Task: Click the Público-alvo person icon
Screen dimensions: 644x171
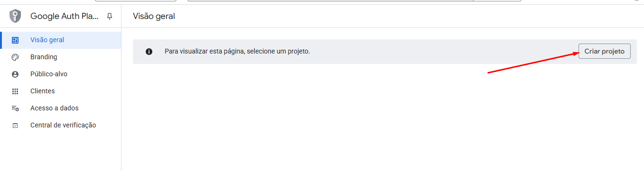Action: coord(15,74)
